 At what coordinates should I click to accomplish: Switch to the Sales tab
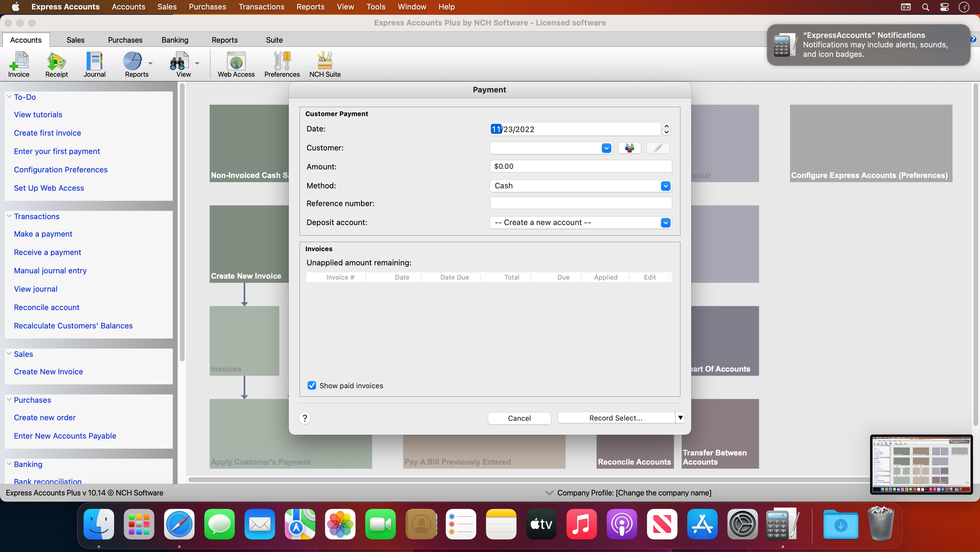pos(75,40)
